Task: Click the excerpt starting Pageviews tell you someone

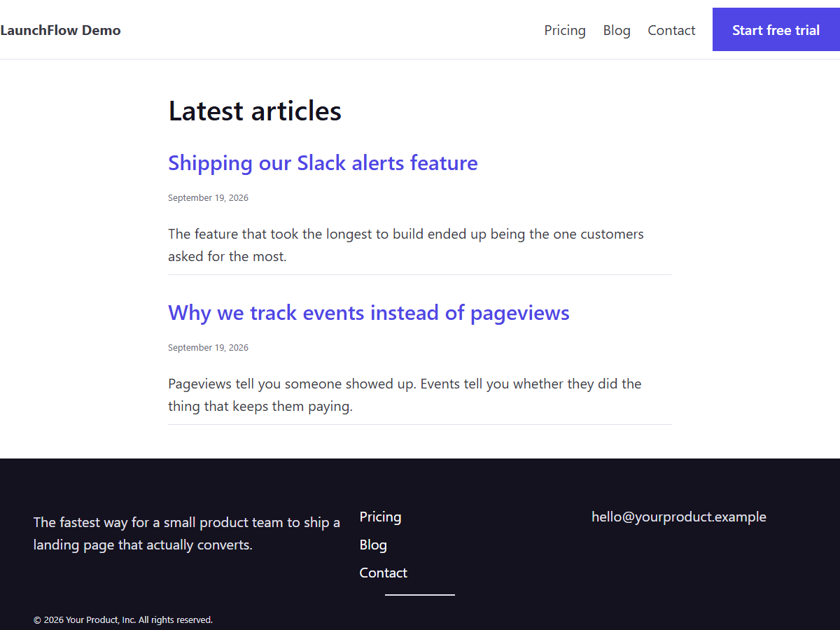Action: coord(405,395)
